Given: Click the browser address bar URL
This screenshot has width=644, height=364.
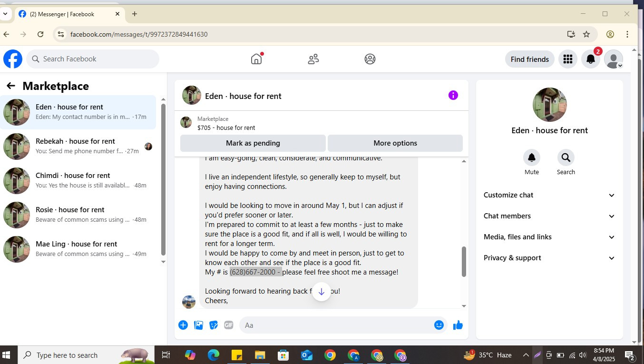Looking at the screenshot, I should pos(139,34).
